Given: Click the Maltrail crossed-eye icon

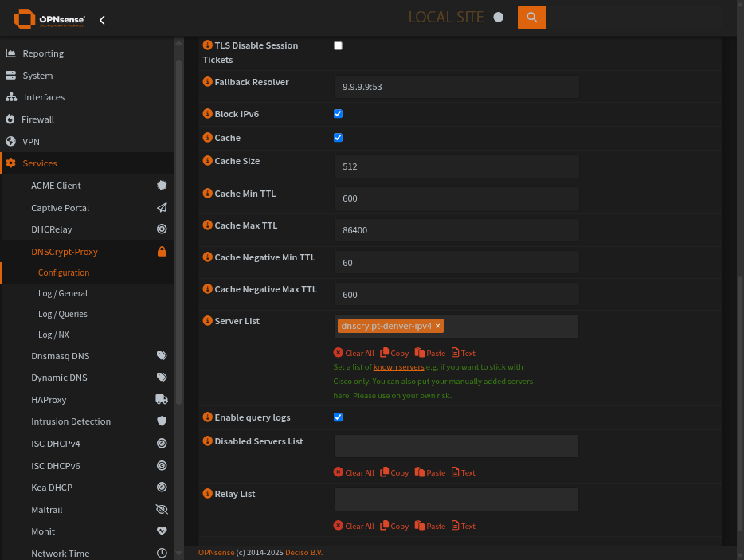Looking at the screenshot, I should point(162,509).
